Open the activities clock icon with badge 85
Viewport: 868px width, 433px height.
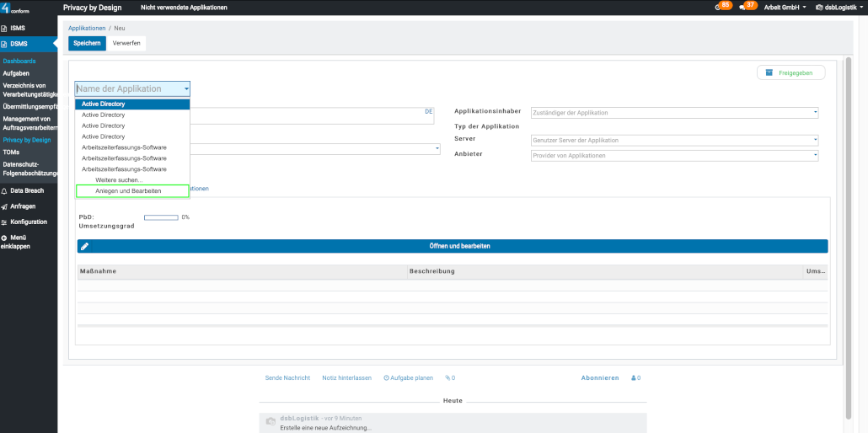[x=719, y=7]
